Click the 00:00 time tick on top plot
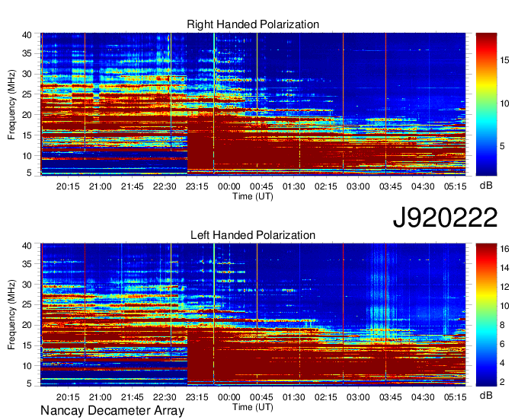This screenshot has height=420, width=518. (x=229, y=186)
